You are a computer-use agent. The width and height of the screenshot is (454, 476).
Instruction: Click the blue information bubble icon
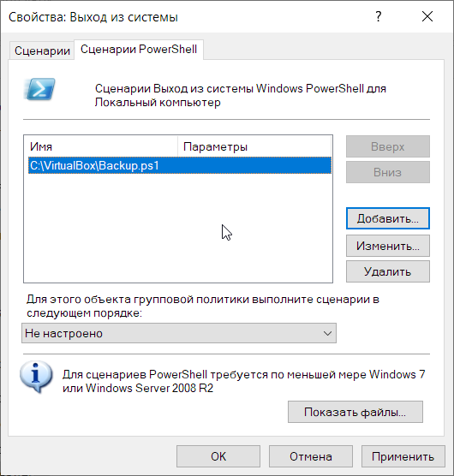36,377
